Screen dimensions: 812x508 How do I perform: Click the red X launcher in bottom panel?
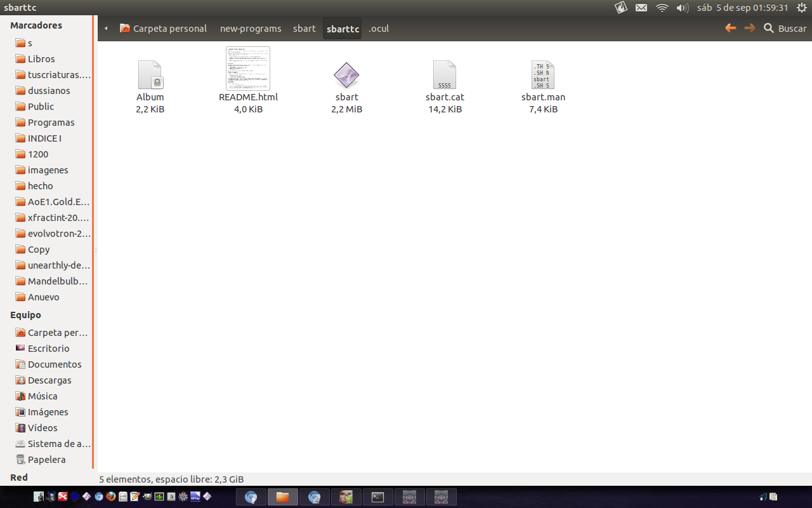click(63, 497)
